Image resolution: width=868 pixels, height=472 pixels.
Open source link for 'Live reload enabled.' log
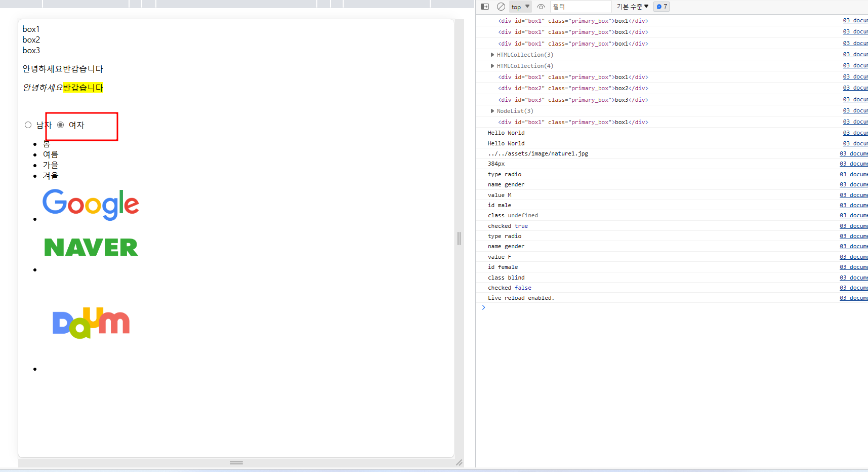tap(854, 298)
